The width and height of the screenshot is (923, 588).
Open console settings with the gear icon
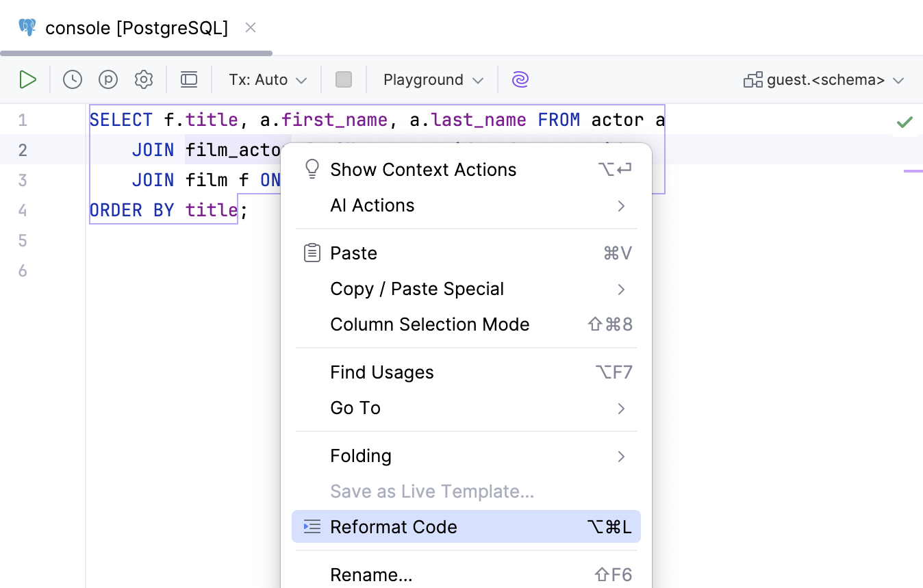(144, 79)
